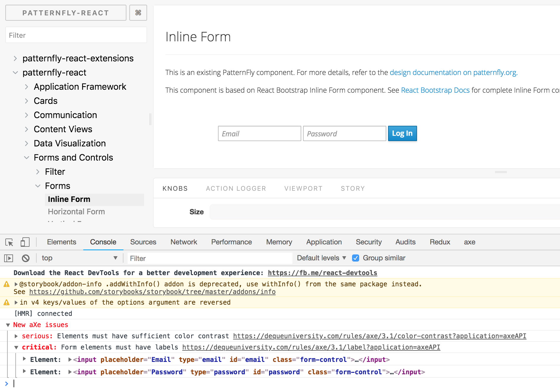Image resolution: width=560 pixels, height=392 pixels.
Task: Switch to the Performance tab
Action: click(x=232, y=242)
